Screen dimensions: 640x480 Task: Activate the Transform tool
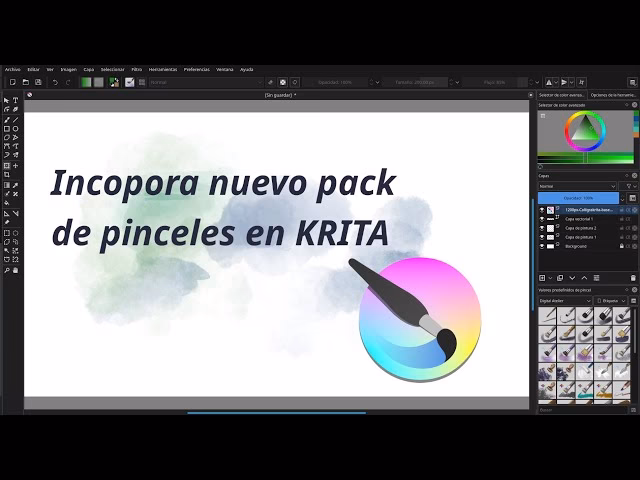pyautogui.click(x=7, y=166)
